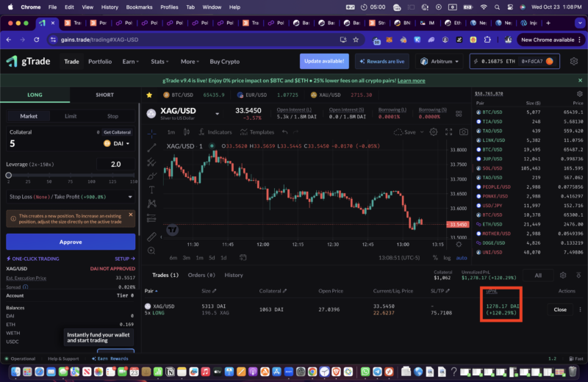Open the DAI collateral token dropdown
The width and height of the screenshot is (588, 382).
[117, 143]
